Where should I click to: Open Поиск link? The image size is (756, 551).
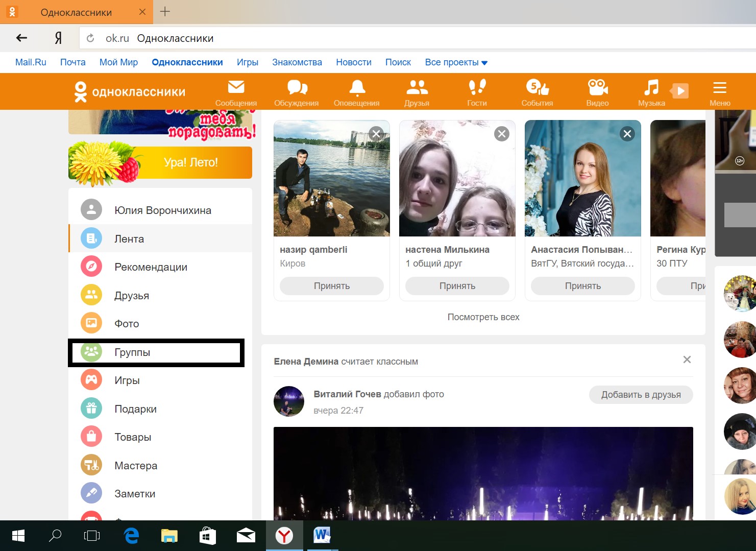[x=398, y=62]
